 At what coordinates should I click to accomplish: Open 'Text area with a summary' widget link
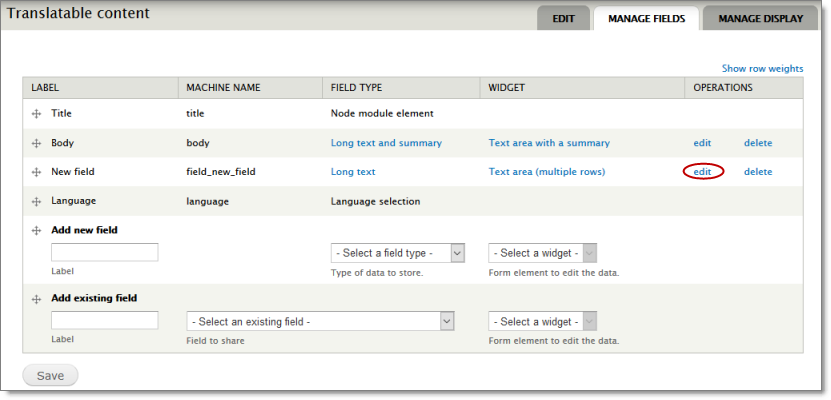tap(549, 143)
